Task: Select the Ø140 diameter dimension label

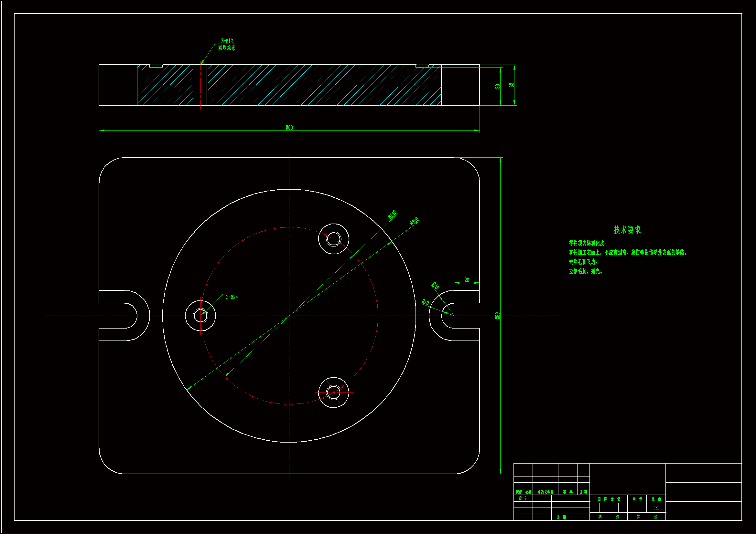Action: click(392, 215)
